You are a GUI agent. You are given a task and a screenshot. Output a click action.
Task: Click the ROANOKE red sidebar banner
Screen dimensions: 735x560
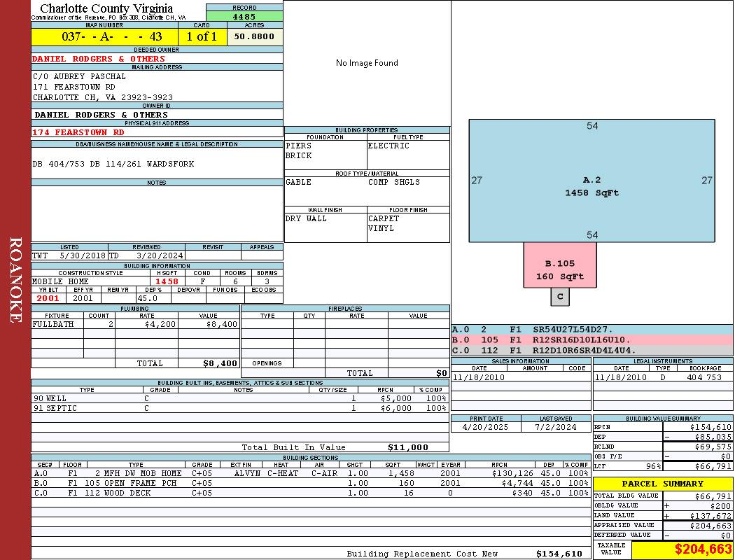(15, 280)
